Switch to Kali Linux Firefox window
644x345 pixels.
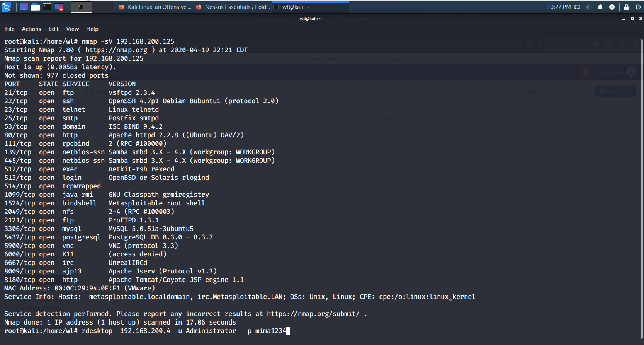click(155, 7)
